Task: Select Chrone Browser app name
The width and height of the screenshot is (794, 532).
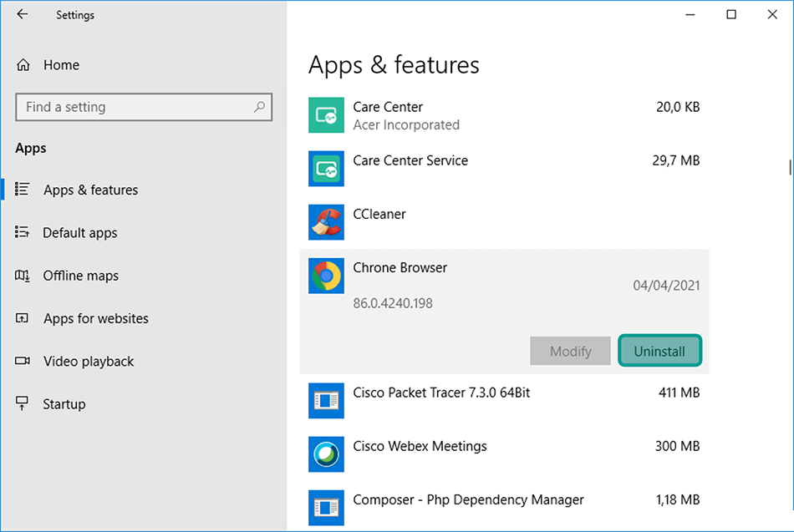Action: click(400, 267)
